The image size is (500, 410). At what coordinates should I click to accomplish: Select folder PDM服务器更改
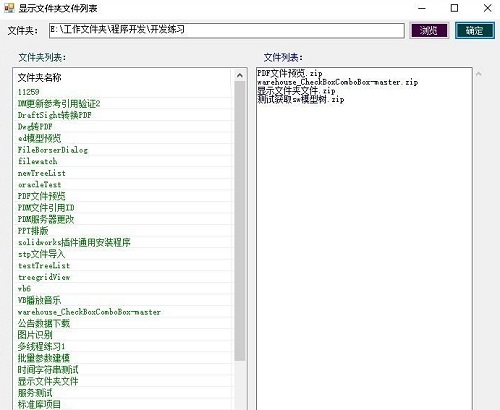123,219
